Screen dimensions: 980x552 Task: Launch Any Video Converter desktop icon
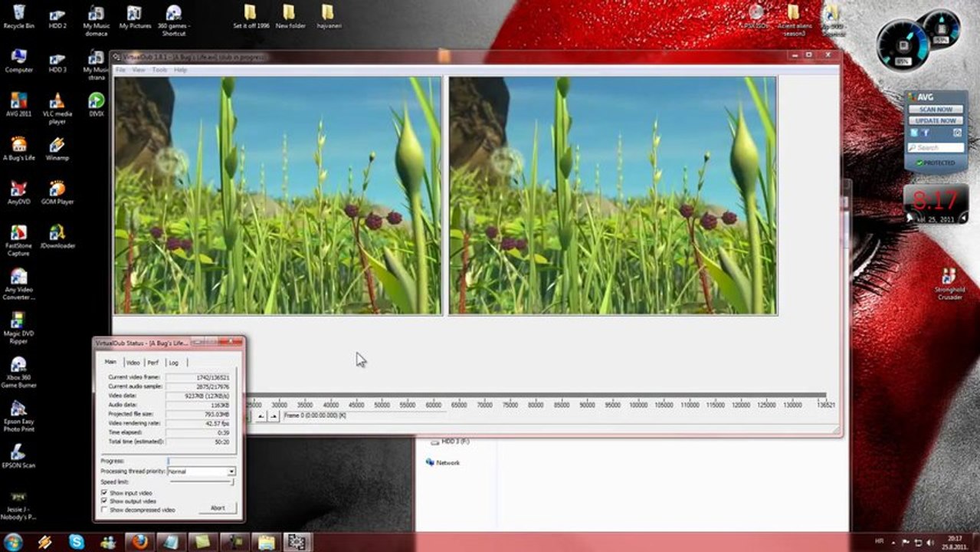[19, 284]
